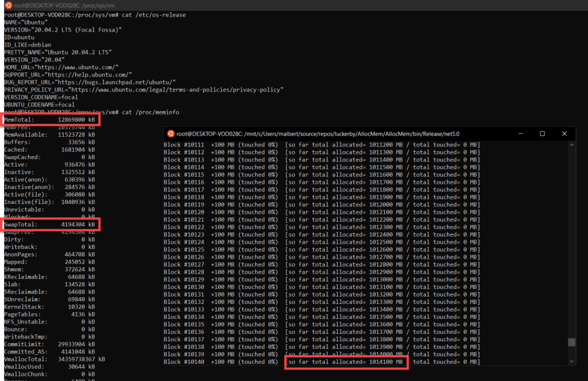Click the highlighted SwapTotal line

pos(51,224)
